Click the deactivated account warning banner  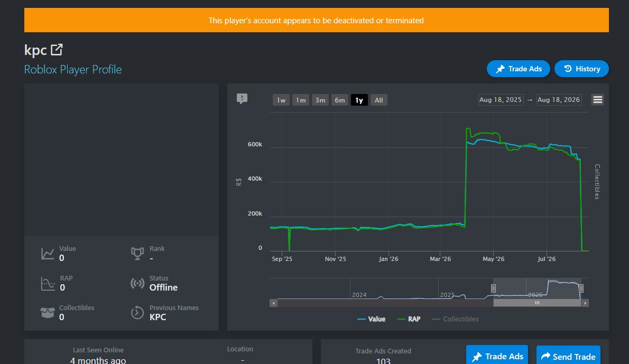[317, 20]
